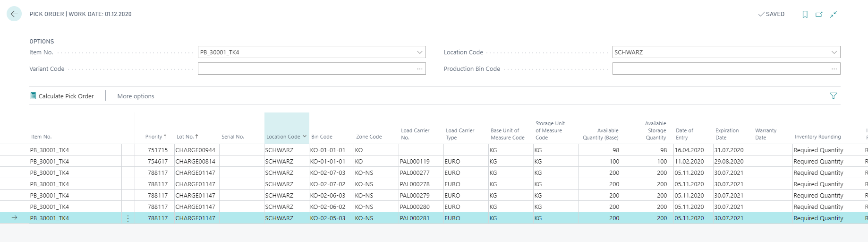Click the Expiration Date column header

727,134
